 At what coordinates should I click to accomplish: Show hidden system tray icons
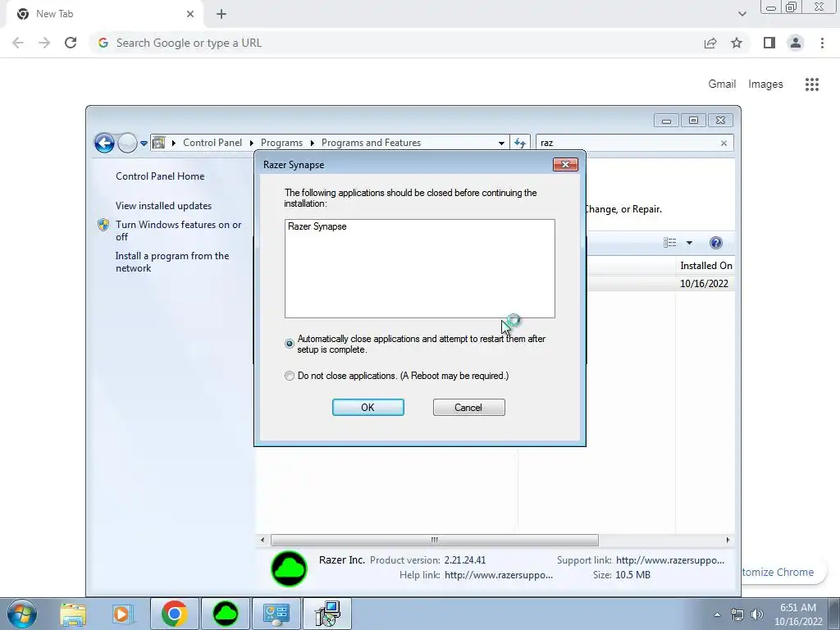[x=717, y=614]
